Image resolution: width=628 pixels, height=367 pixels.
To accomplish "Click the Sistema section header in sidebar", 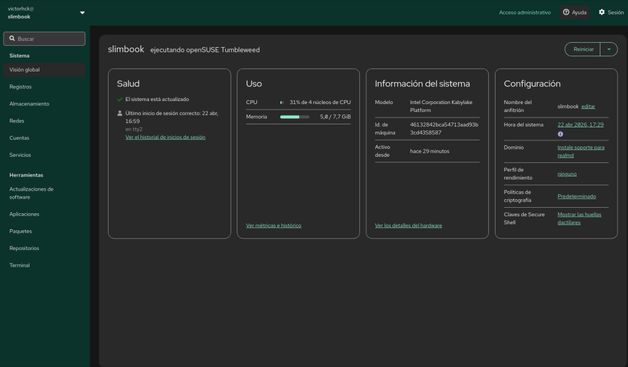I will tap(19, 56).
